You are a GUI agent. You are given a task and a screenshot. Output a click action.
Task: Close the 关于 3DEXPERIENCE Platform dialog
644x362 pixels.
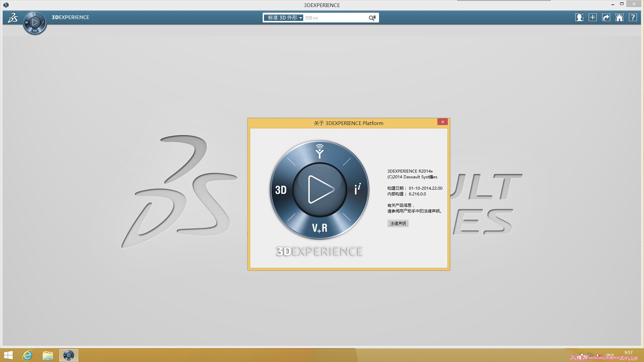coord(442,122)
